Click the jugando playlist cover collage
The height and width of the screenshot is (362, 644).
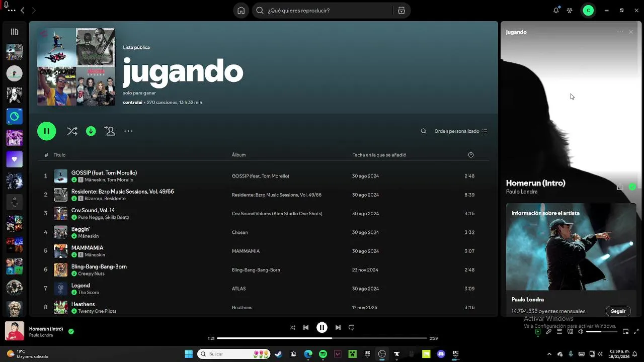(76, 66)
